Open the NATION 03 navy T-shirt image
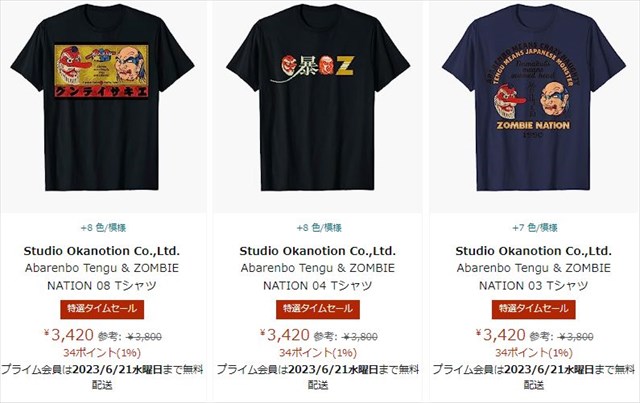The height and width of the screenshot is (403, 640). [534, 98]
